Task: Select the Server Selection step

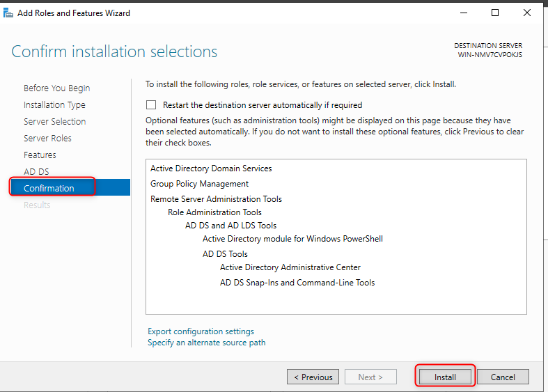Action: point(54,122)
